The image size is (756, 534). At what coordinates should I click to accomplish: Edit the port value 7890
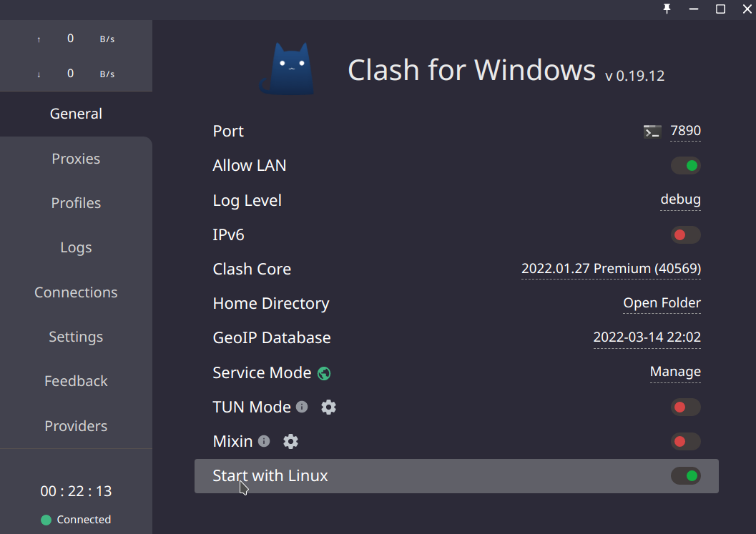(686, 131)
